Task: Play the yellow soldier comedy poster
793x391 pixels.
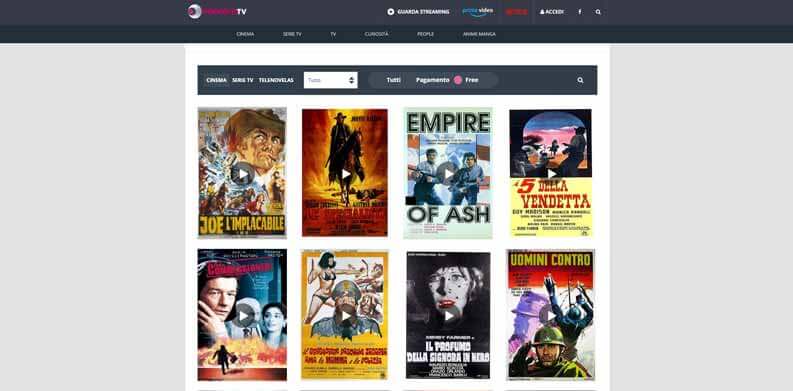Action: (345, 315)
